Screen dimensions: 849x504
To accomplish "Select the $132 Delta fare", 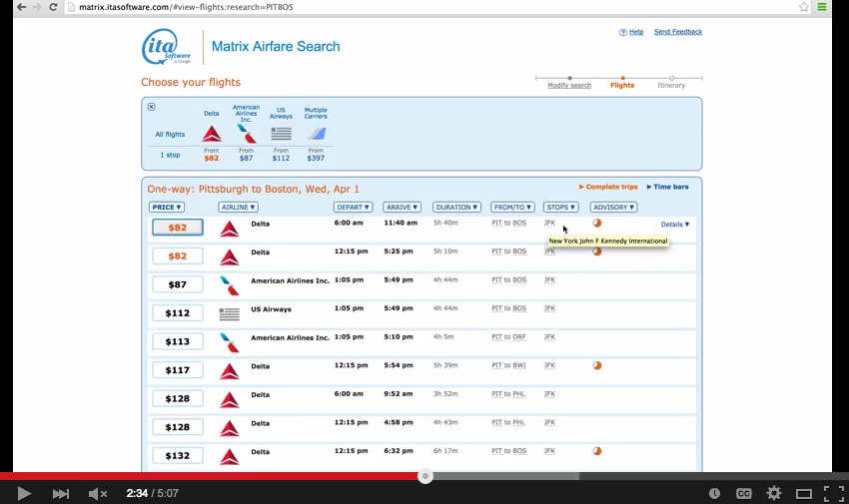I will pos(178,456).
